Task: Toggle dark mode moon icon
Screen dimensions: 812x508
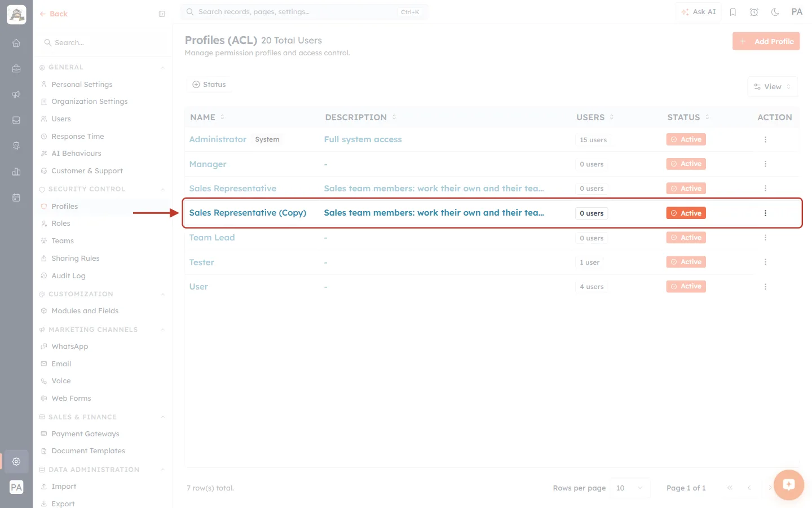Action: tap(775, 12)
